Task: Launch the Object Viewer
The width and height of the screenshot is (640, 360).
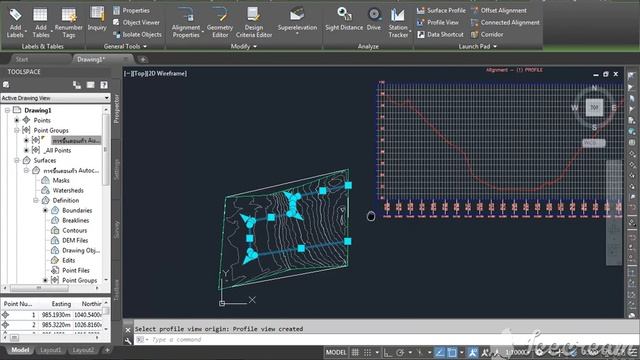Action: 136,22
